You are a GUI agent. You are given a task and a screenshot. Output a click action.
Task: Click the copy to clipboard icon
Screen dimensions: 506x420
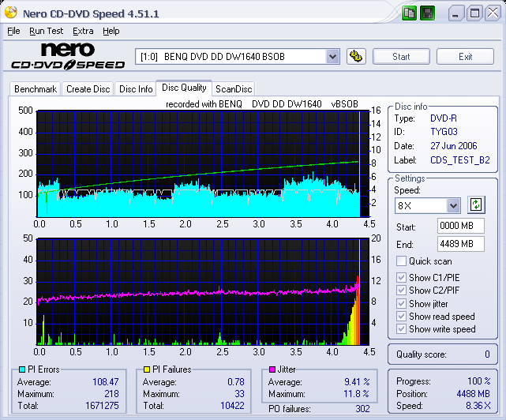409,13
